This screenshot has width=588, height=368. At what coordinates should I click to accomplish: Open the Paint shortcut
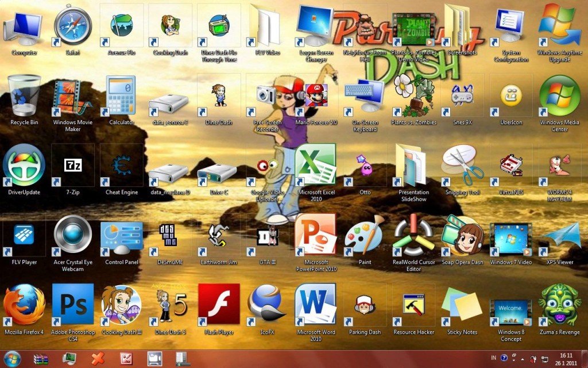(x=365, y=235)
